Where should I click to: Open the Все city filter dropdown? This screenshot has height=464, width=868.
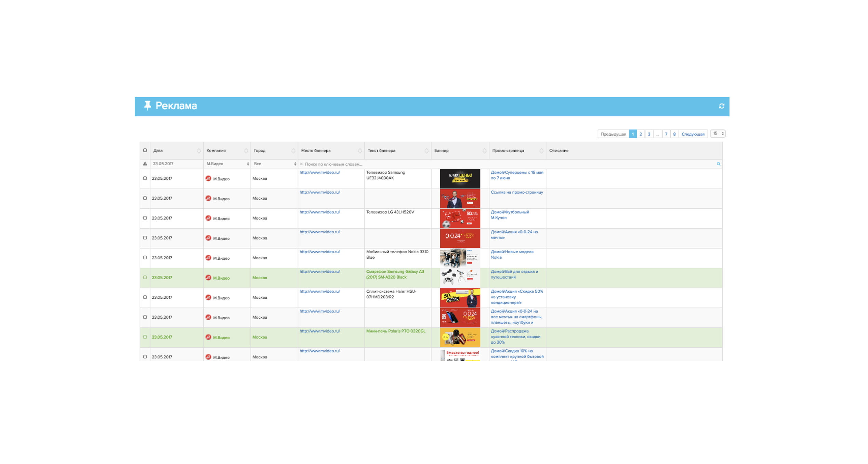point(275,164)
